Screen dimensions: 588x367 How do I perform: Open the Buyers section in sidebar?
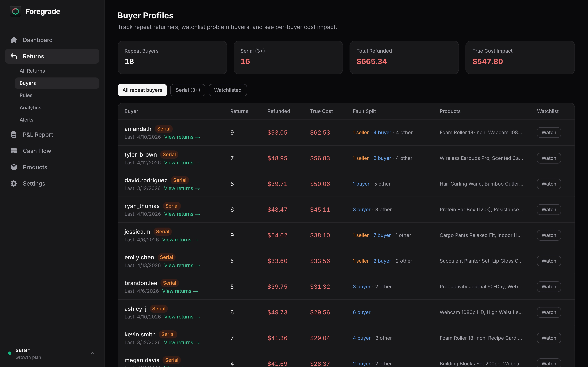[27, 83]
